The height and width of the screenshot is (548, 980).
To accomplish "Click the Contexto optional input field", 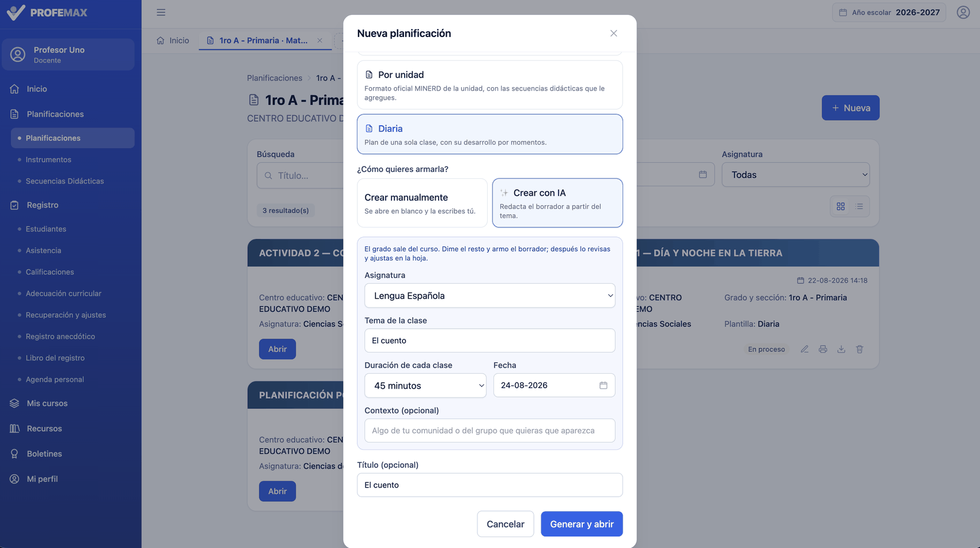I will click(x=490, y=430).
